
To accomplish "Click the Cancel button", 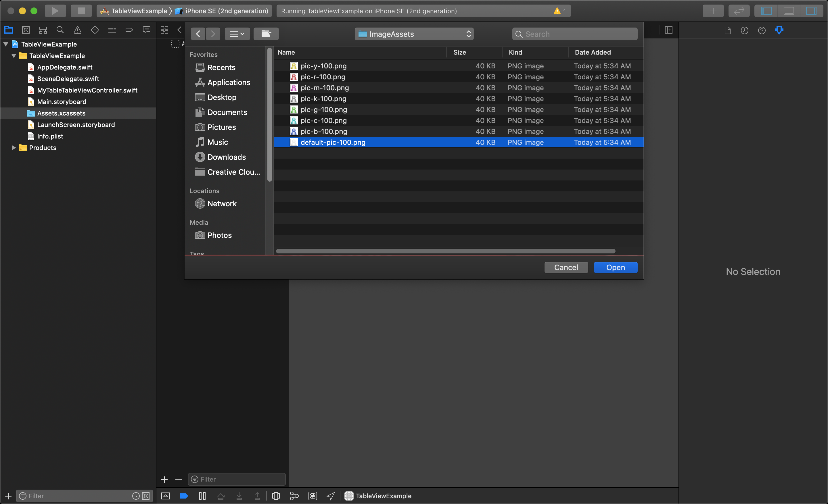I will coord(566,267).
